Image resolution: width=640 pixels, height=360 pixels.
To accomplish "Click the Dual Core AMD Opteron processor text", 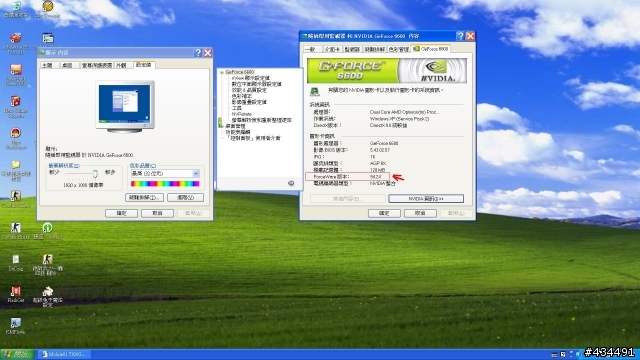I will click(x=404, y=112).
